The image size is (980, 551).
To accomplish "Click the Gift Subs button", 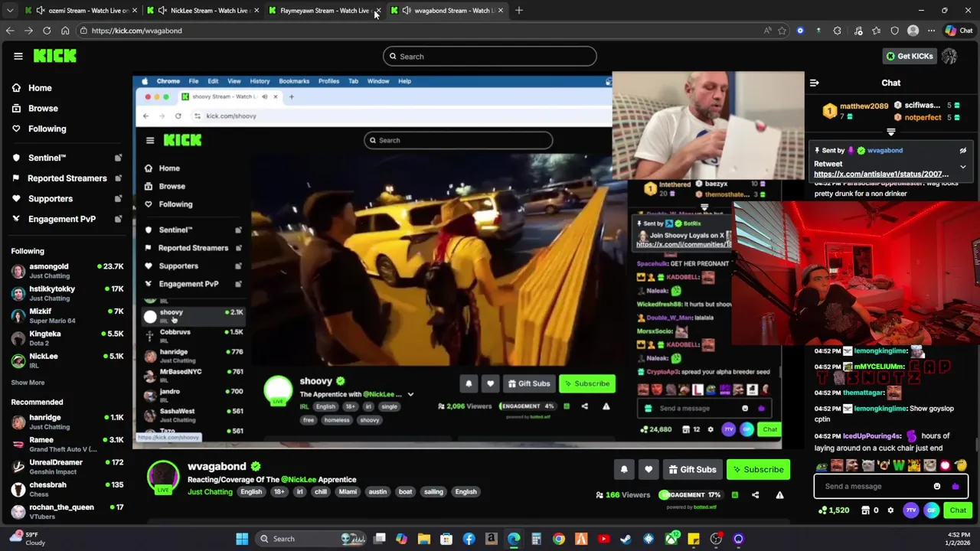I will (692, 469).
